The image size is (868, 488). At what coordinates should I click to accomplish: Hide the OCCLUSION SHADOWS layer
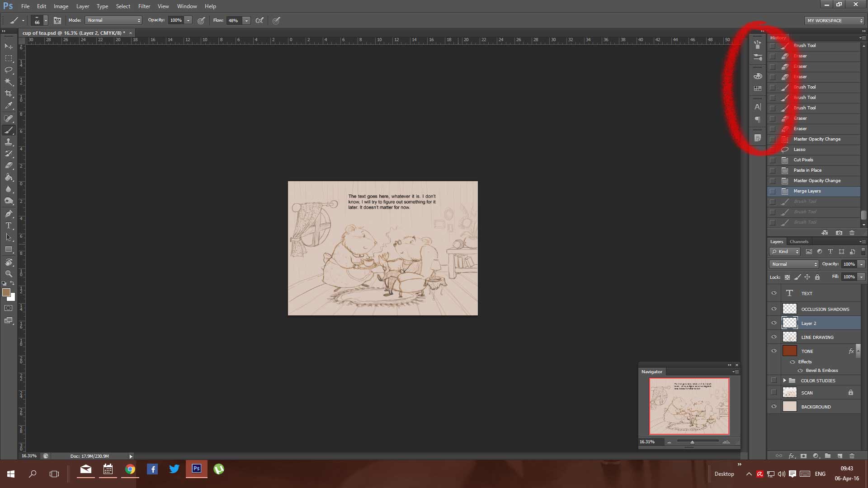click(x=774, y=309)
